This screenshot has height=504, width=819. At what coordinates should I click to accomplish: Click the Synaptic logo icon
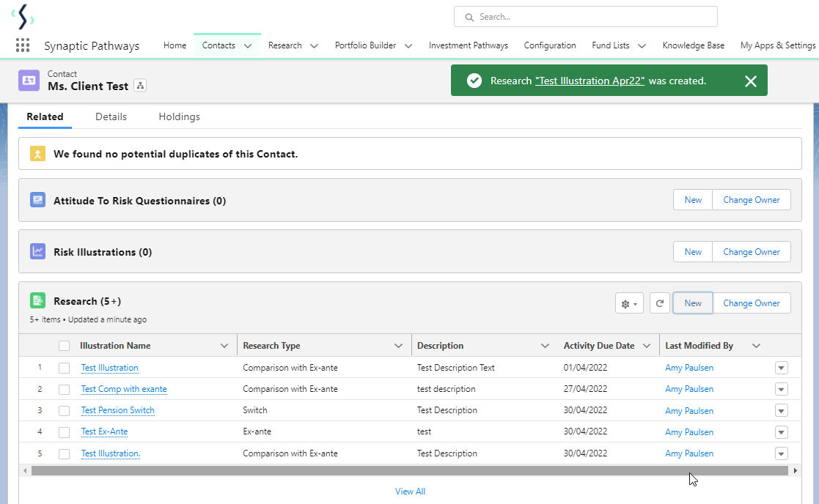point(23,16)
